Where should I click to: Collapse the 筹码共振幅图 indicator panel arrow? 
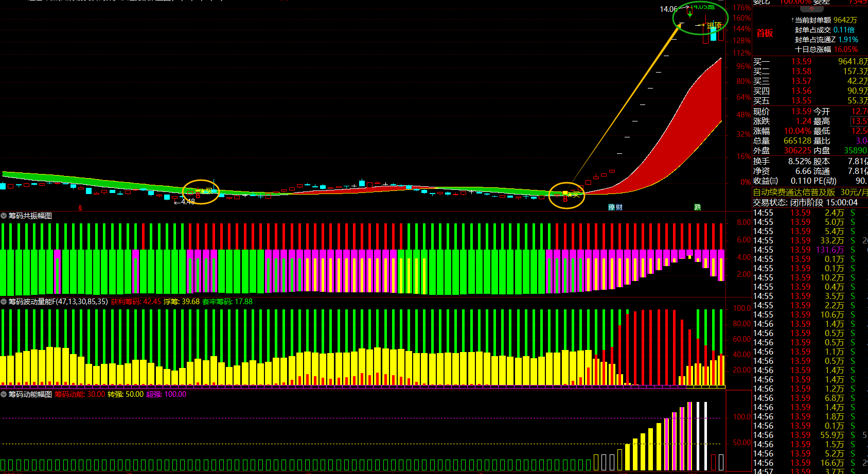[4, 216]
